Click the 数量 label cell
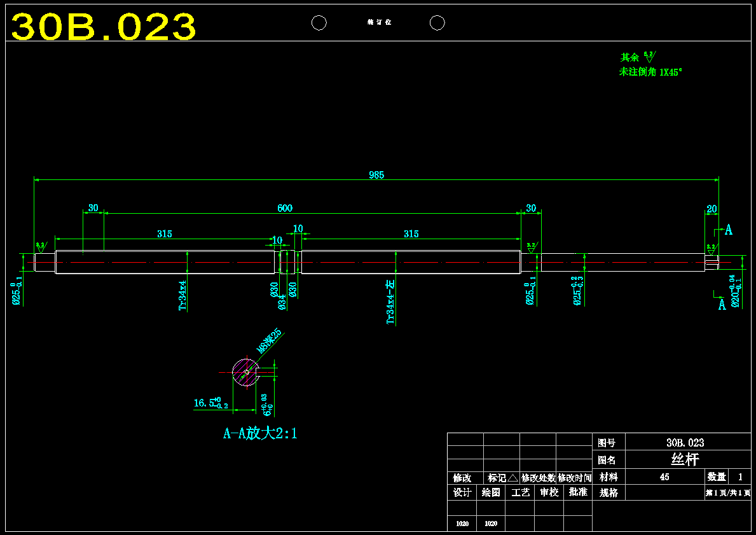The width and height of the screenshot is (756, 535). coord(717,477)
